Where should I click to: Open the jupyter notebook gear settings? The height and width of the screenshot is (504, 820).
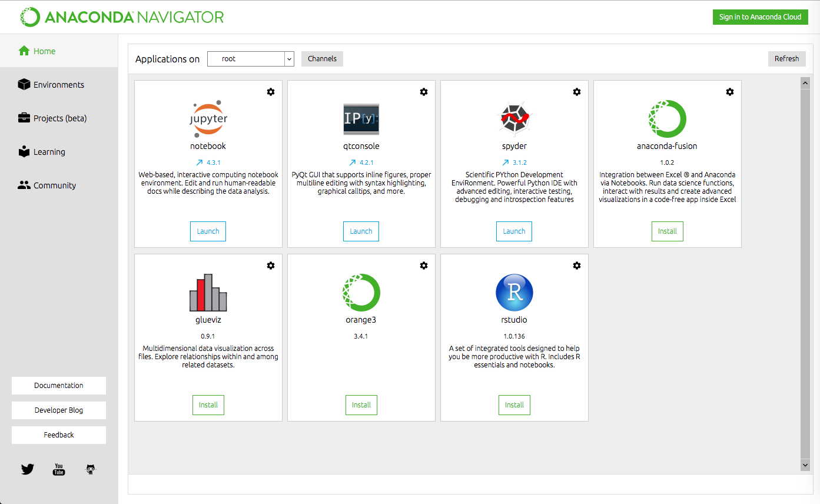pyautogui.click(x=271, y=92)
